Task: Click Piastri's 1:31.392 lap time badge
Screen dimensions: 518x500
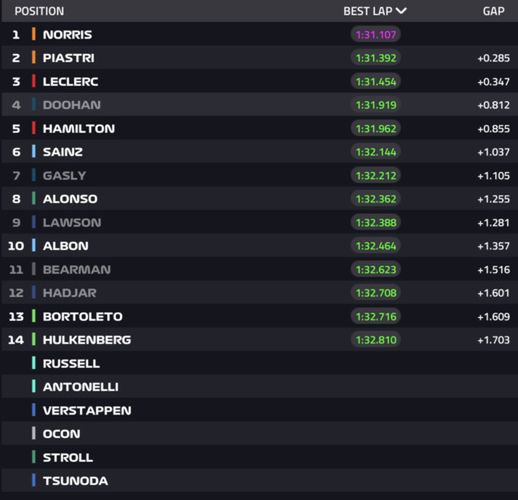Action: pos(376,58)
